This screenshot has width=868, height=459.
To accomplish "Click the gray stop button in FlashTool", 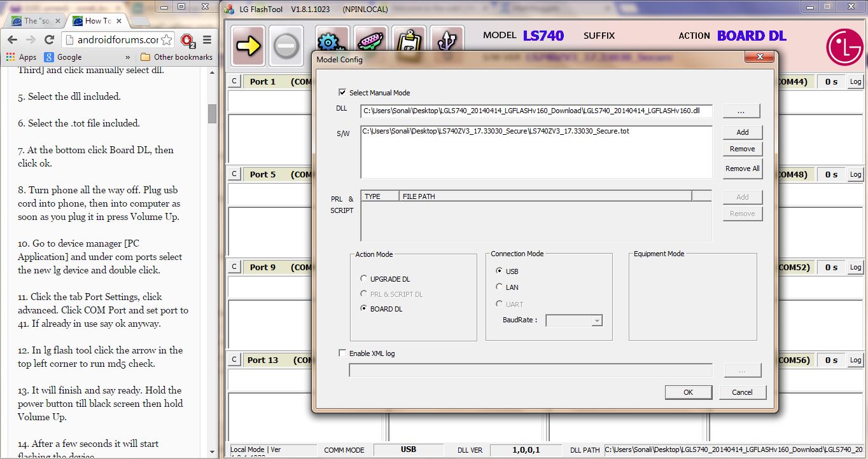I will pyautogui.click(x=286, y=46).
